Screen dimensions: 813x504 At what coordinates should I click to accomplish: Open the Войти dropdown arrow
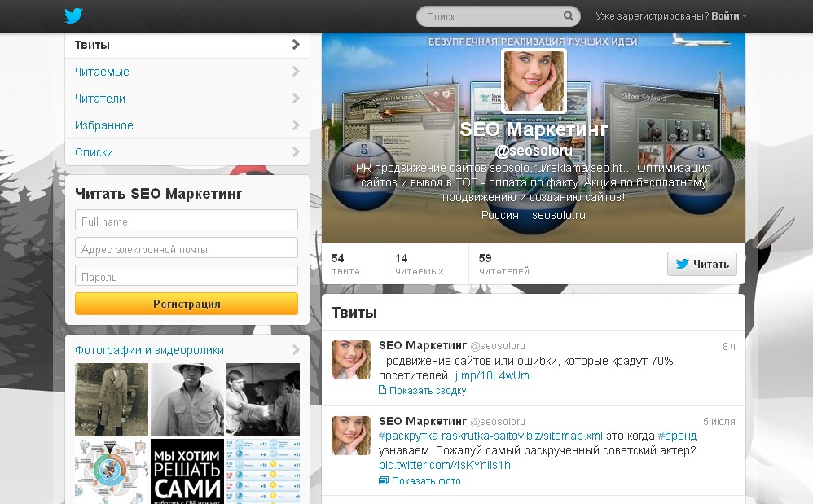point(744,16)
